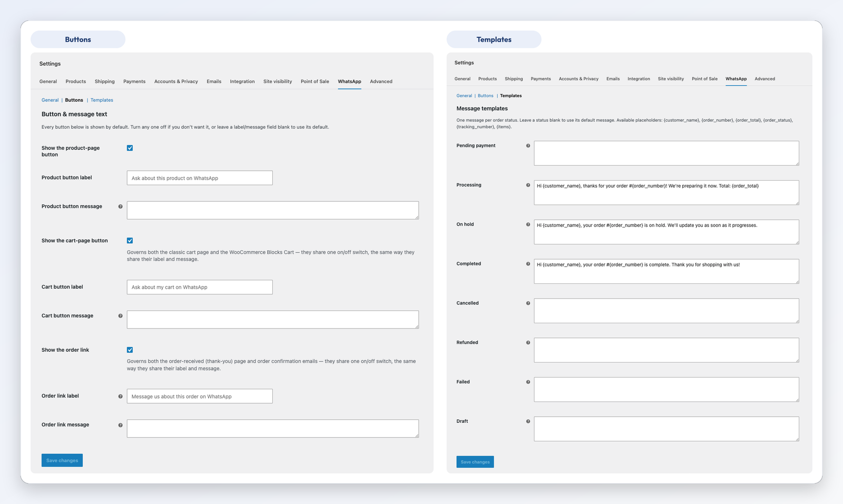Click help icon next to Processing template
The width and height of the screenshot is (843, 504).
[x=528, y=185]
